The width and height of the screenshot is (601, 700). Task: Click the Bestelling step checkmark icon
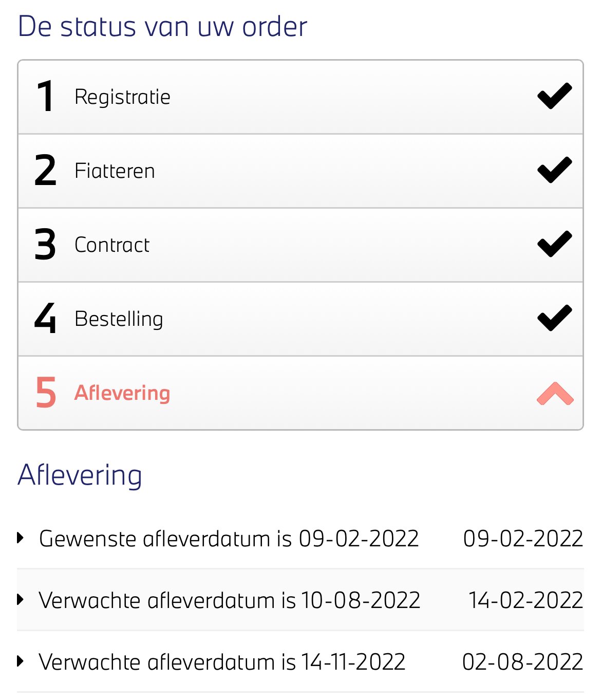554,318
